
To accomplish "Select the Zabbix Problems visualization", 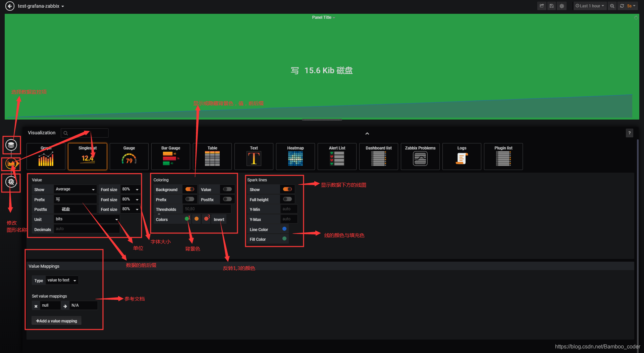I will pos(420,157).
